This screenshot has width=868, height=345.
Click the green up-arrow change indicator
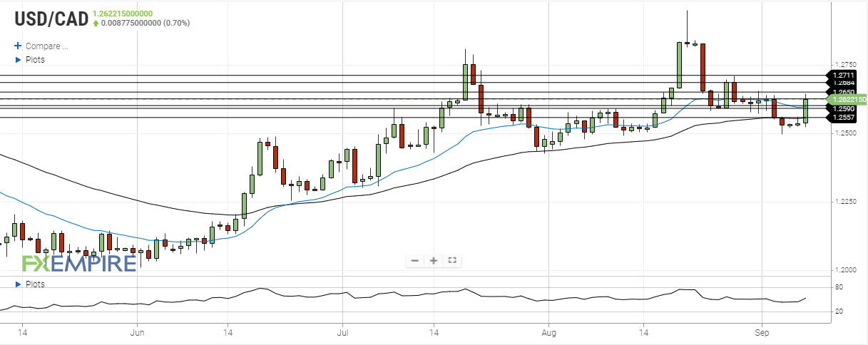[96, 23]
